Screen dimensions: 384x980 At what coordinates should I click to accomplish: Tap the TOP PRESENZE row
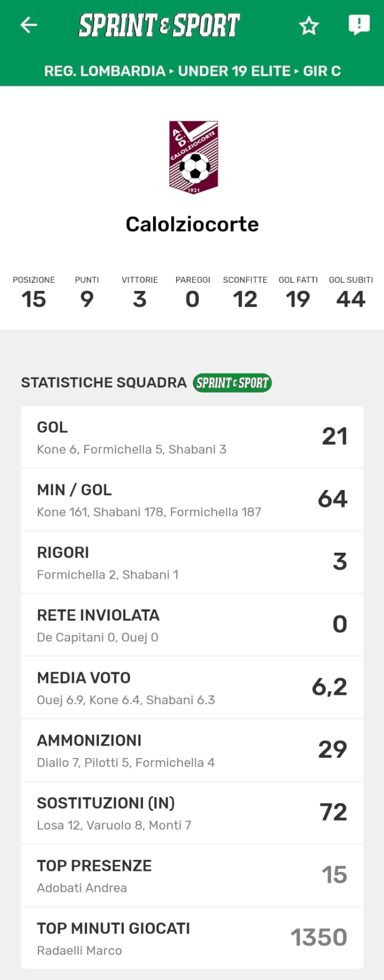click(x=192, y=876)
